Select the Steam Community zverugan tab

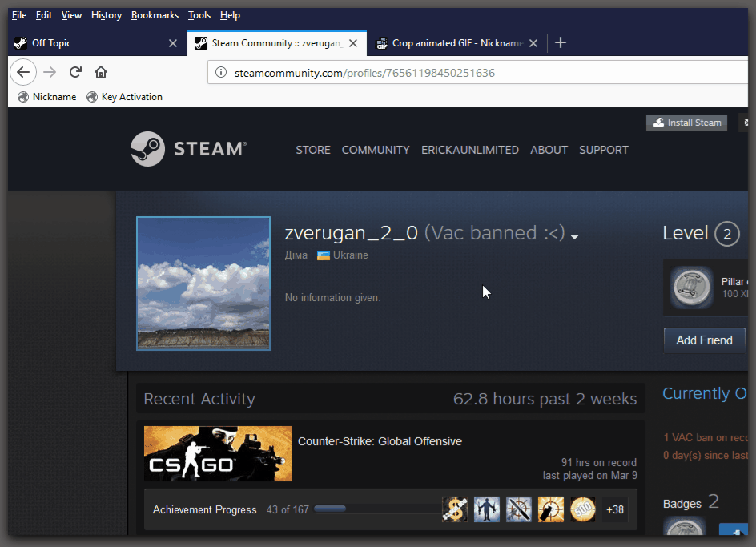(276, 43)
